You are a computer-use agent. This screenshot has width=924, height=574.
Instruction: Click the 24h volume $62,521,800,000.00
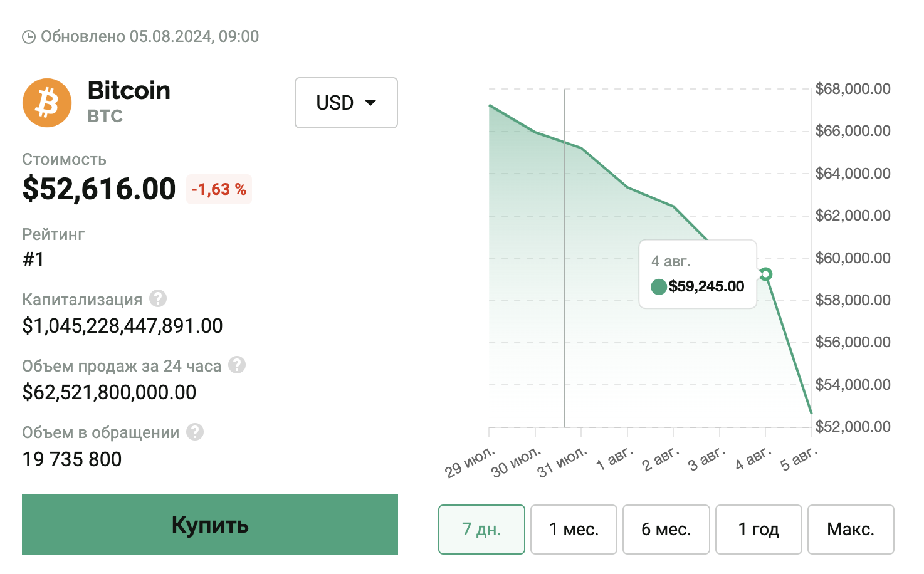[x=110, y=392]
